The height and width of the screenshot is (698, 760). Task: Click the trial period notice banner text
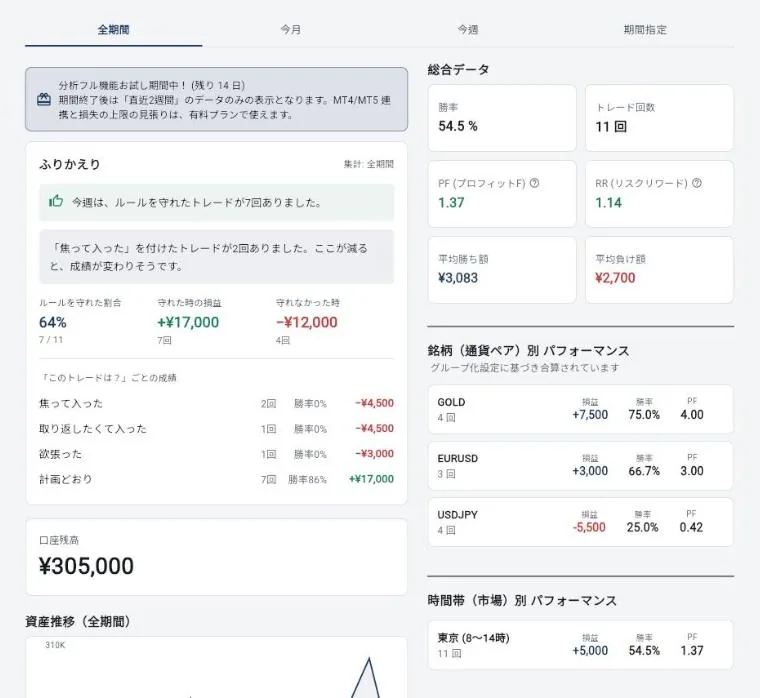tap(224, 100)
